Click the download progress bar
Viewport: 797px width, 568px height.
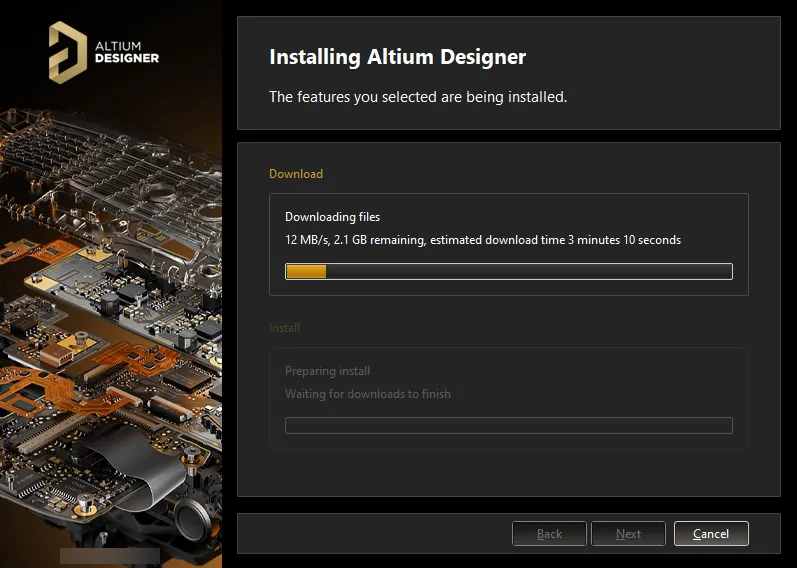[x=509, y=272]
